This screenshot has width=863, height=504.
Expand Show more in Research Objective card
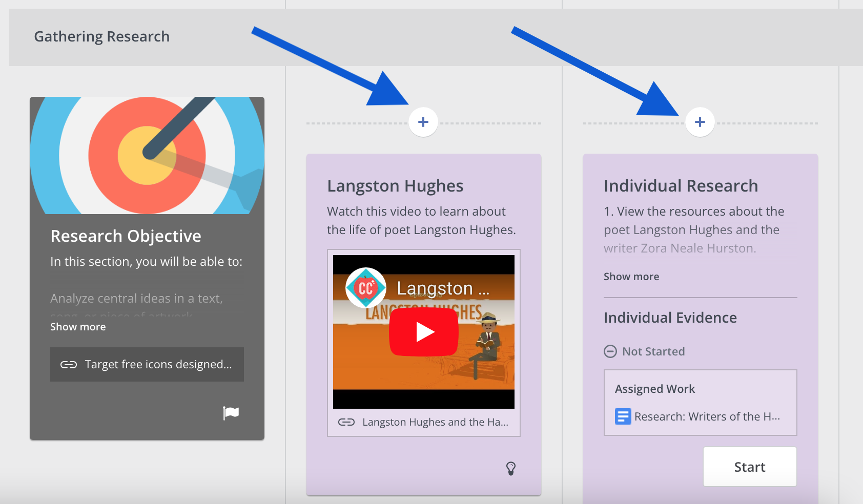coord(78,327)
